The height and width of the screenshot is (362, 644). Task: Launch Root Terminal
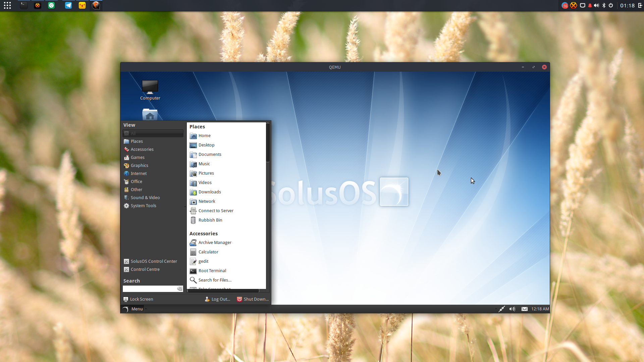(x=226, y=271)
